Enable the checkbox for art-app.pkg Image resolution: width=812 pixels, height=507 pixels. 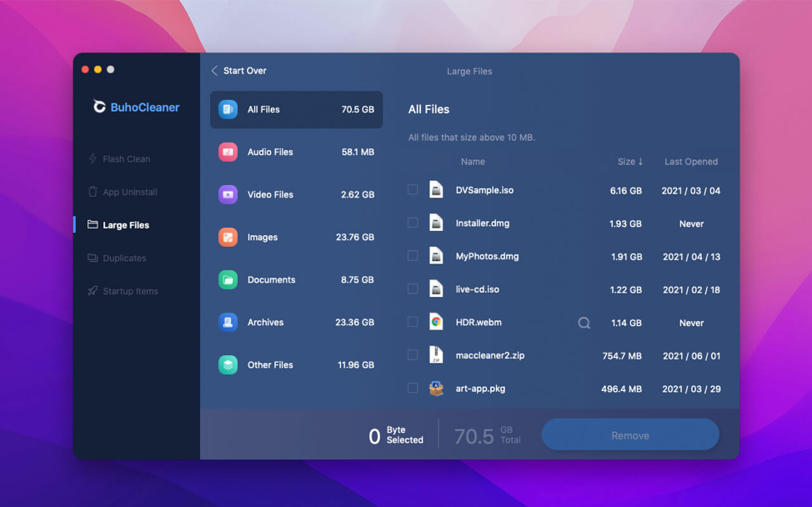point(413,388)
